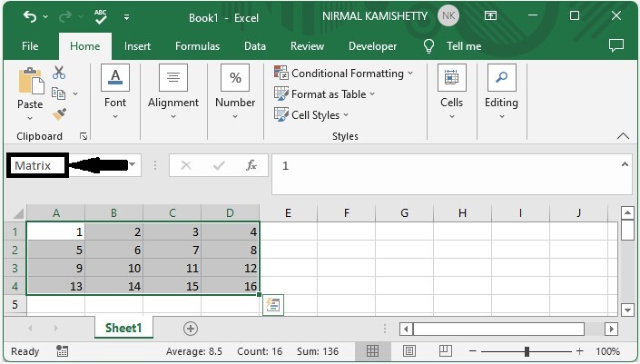
Task: Click the Cells group button
Action: pyautogui.click(x=451, y=91)
